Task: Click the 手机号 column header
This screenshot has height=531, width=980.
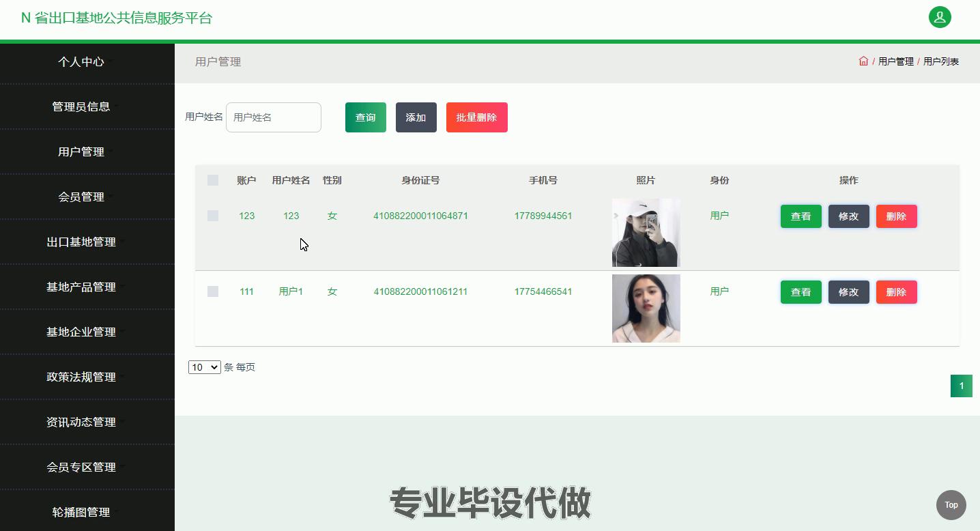Action: coord(543,180)
